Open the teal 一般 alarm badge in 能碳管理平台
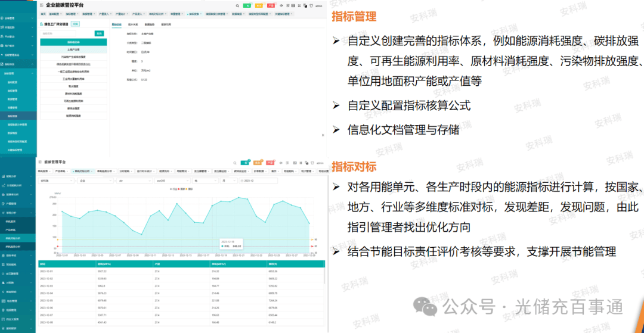 (x=245, y=163)
